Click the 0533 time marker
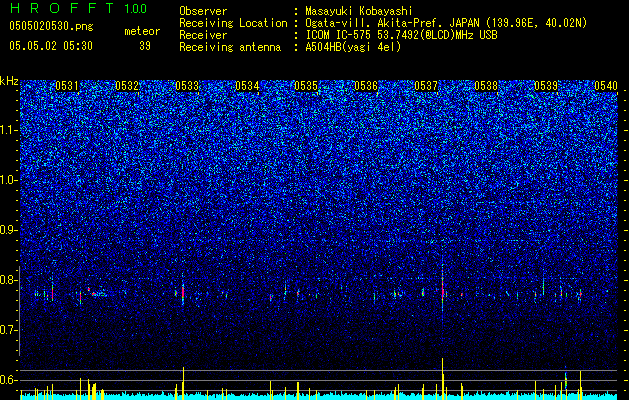The height and width of the screenshot is (400, 629). 187,86
